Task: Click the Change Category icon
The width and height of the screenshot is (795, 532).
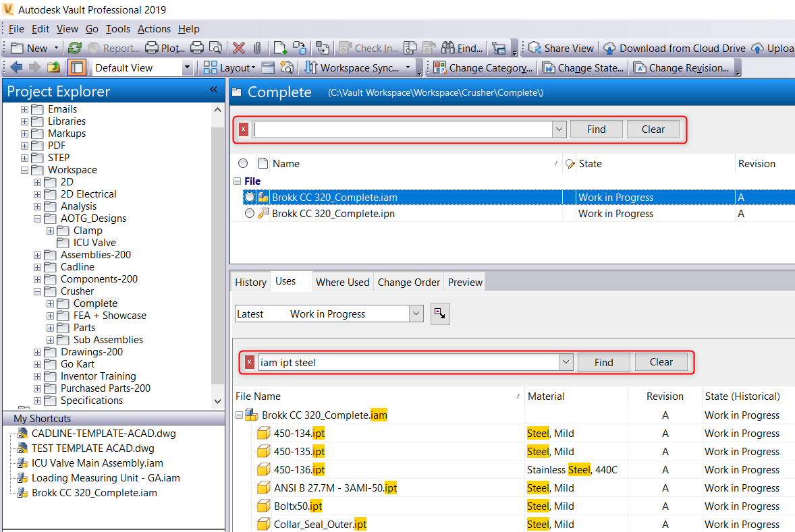Action: tap(439, 67)
